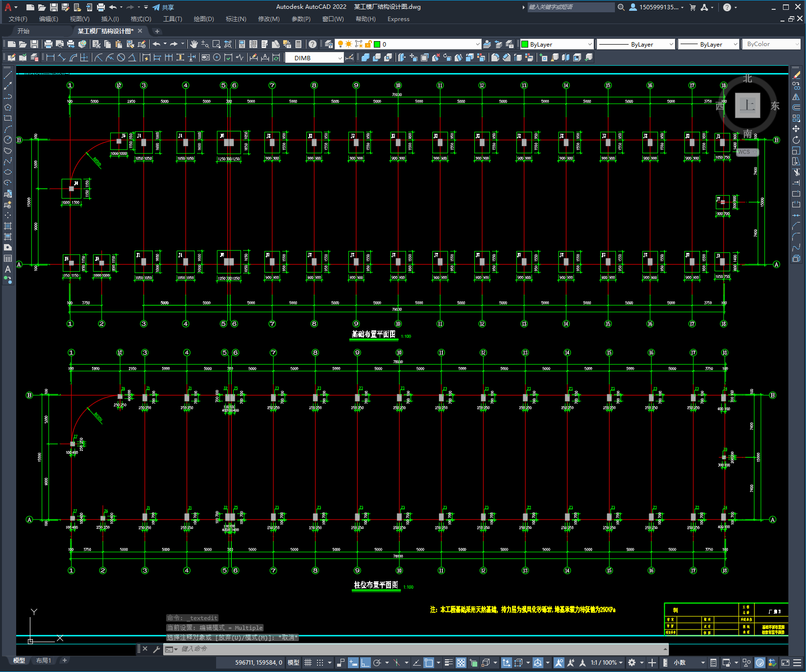Select the Linear dimension tool

[50, 57]
